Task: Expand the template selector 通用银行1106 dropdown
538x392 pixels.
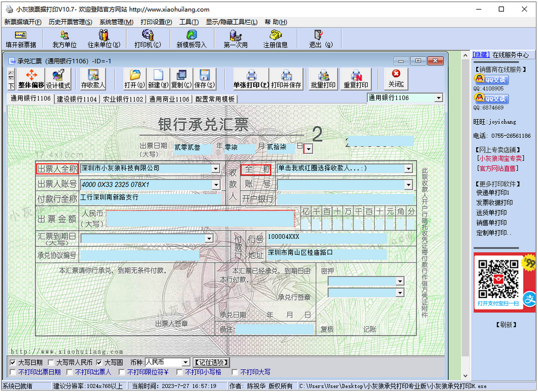Action: 438,98
